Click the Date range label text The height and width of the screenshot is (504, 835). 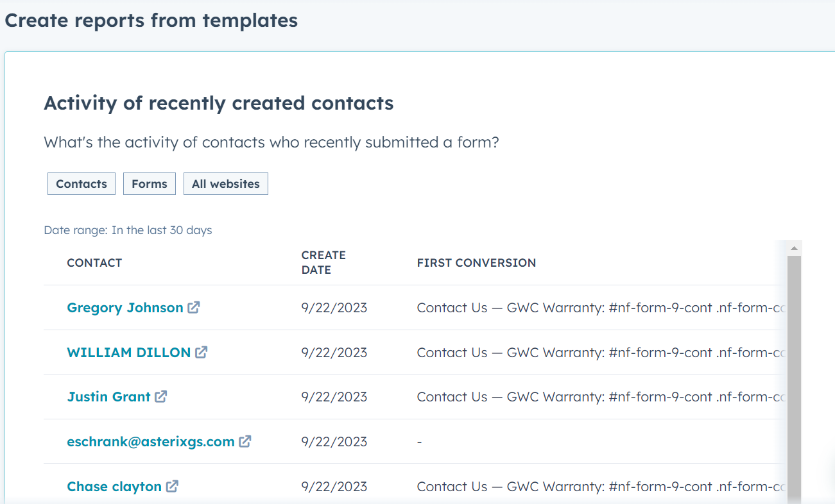(128, 230)
